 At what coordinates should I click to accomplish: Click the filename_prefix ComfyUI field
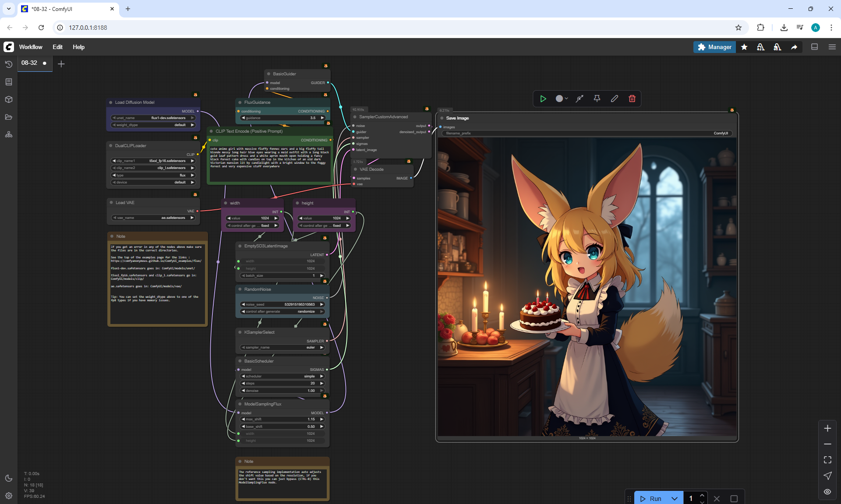point(587,133)
